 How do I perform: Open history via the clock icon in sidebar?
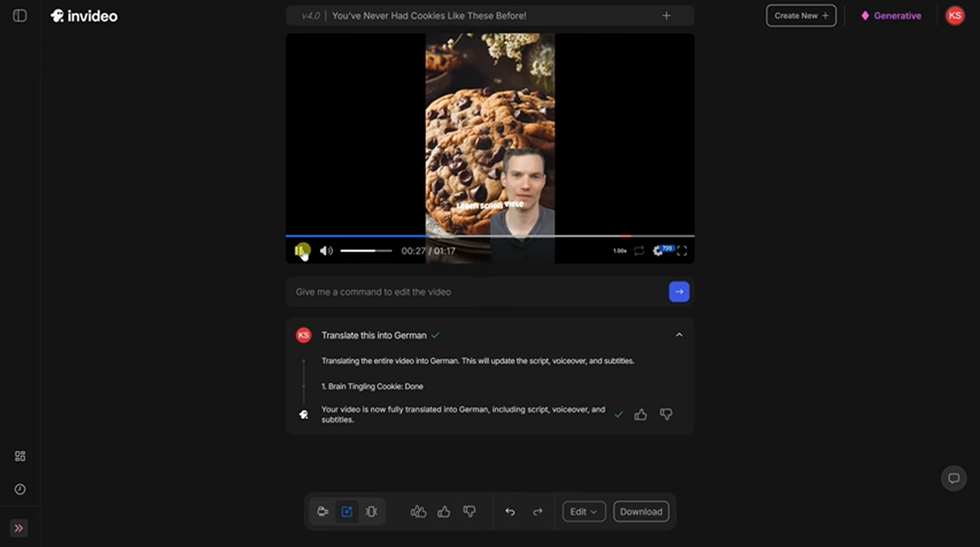coord(20,489)
